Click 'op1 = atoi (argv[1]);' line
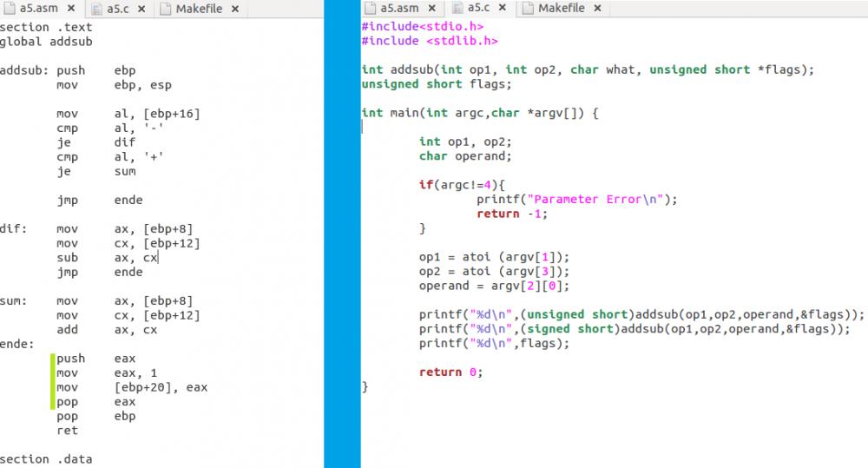 (495, 257)
